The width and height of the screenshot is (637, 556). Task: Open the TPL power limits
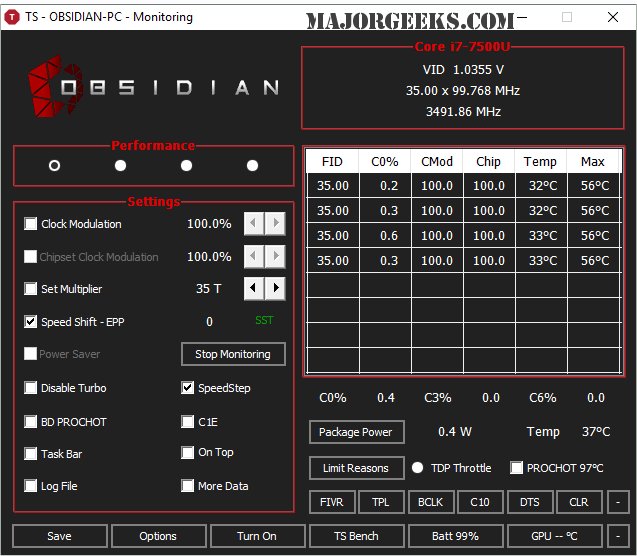[381, 502]
